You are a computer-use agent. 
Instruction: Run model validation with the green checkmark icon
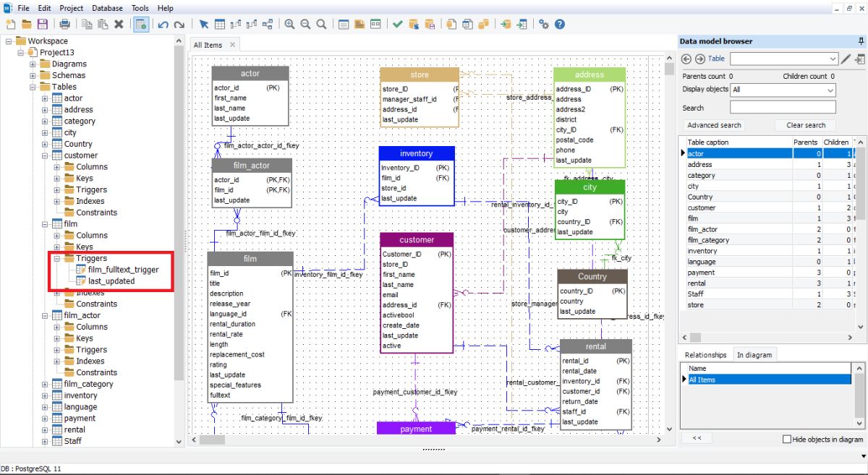pyautogui.click(x=397, y=24)
